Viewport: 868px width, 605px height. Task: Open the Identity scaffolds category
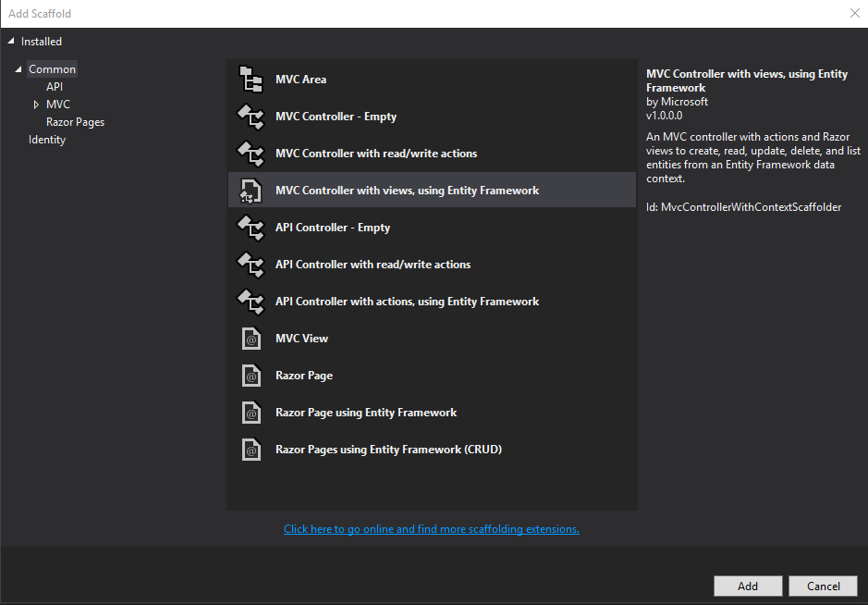click(47, 139)
